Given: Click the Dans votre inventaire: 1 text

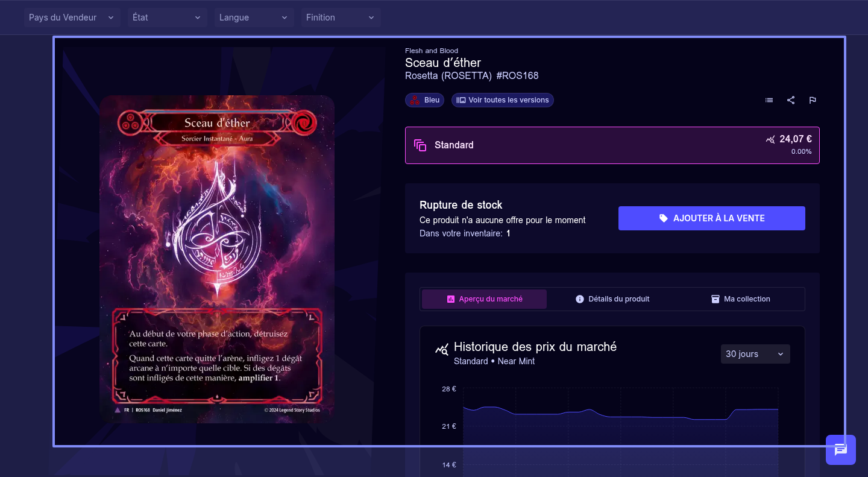Looking at the screenshot, I should (x=465, y=233).
